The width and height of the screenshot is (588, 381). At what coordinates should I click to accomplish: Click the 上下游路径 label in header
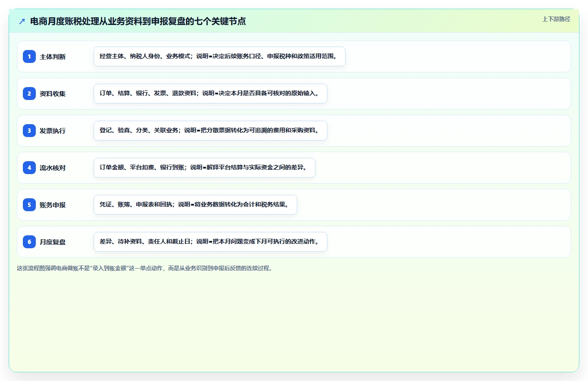[556, 19]
